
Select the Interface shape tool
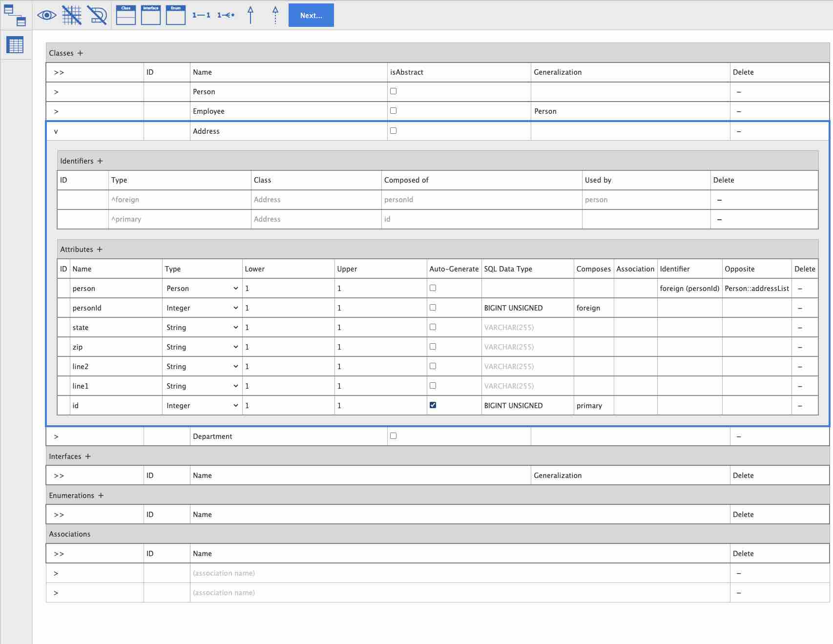150,15
